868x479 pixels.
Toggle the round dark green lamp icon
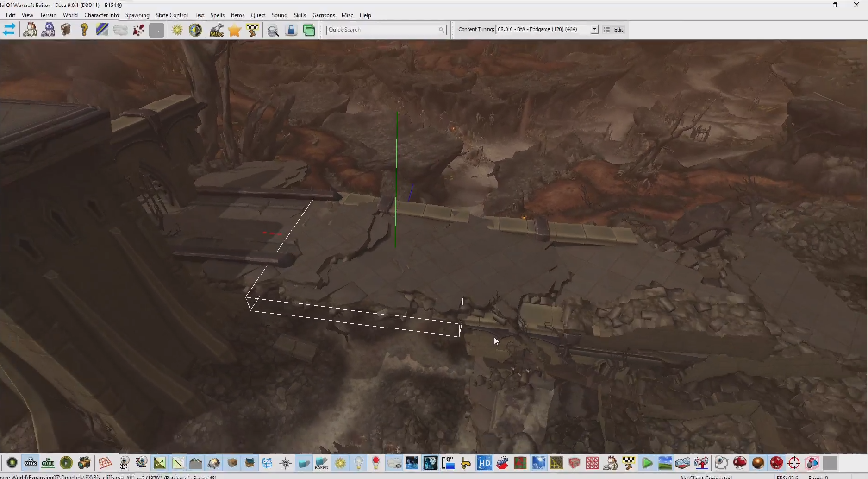click(12, 462)
